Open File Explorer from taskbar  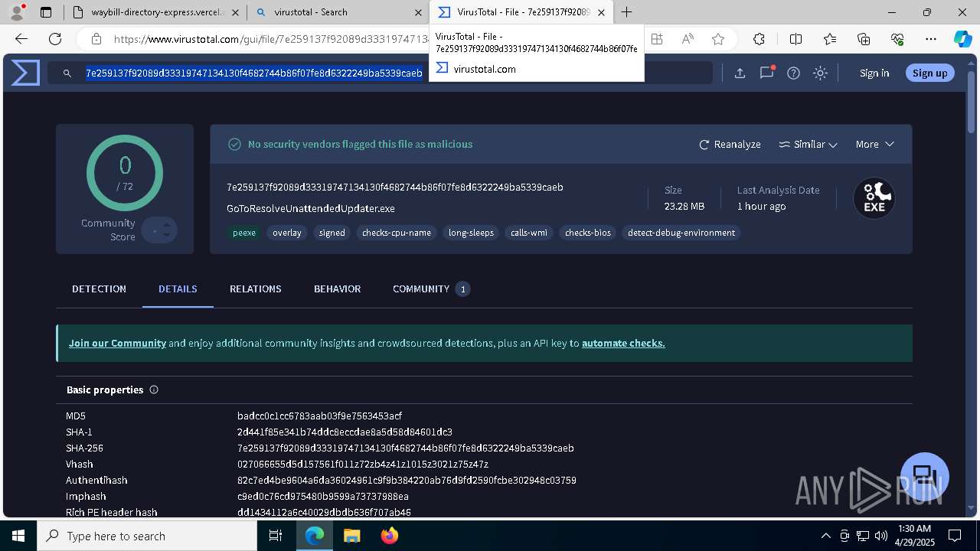point(351,536)
